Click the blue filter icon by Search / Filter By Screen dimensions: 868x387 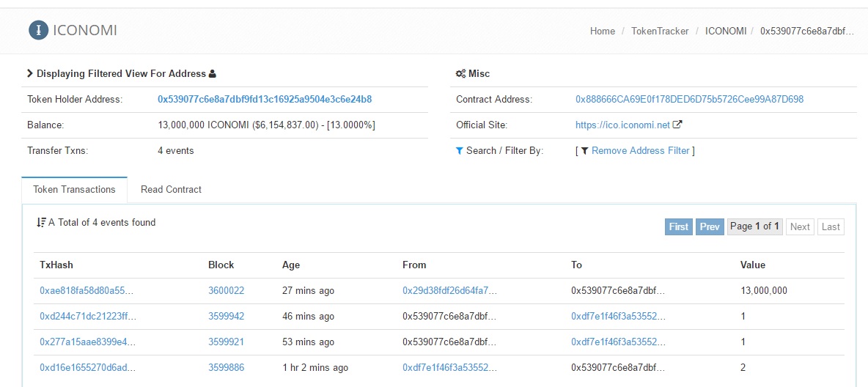pyautogui.click(x=459, y=150)
